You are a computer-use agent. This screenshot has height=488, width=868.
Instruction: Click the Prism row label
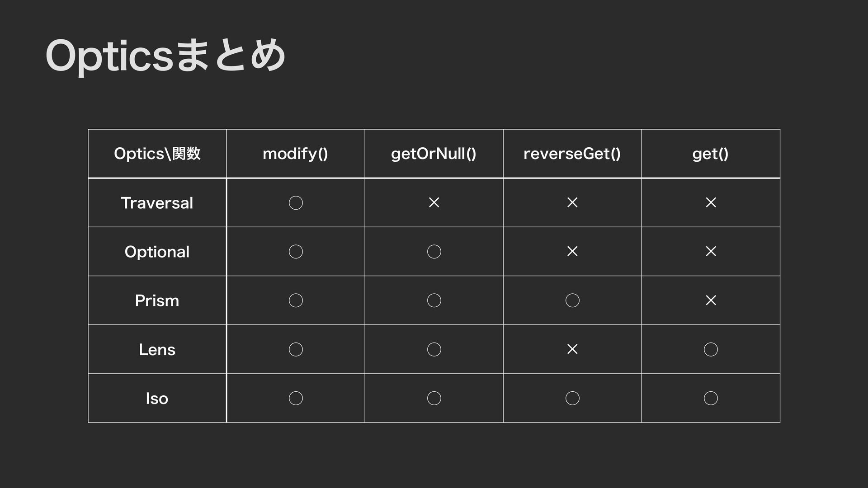(x=157, y=300)
